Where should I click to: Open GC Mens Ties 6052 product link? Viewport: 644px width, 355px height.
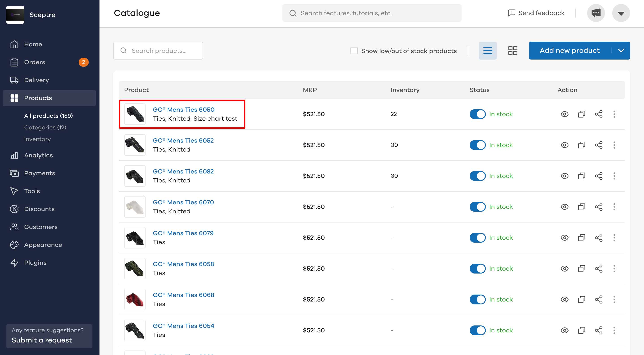pyautogui.click(x=183, y=141)
